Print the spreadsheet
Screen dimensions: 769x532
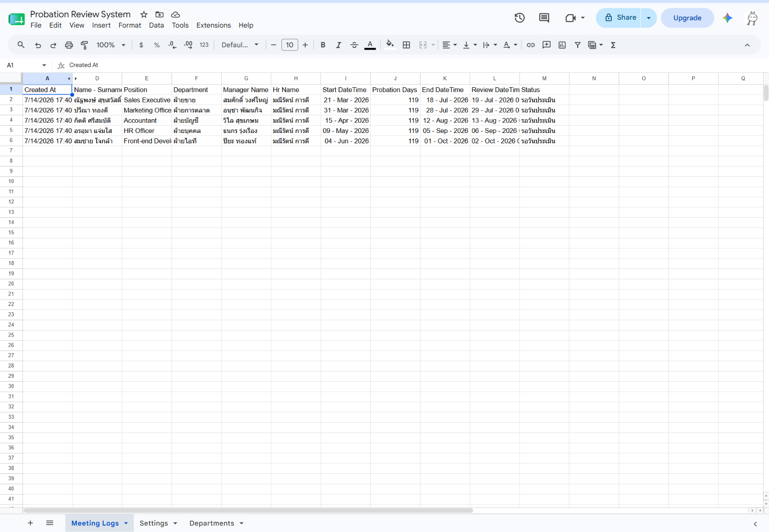coord(69,45)
